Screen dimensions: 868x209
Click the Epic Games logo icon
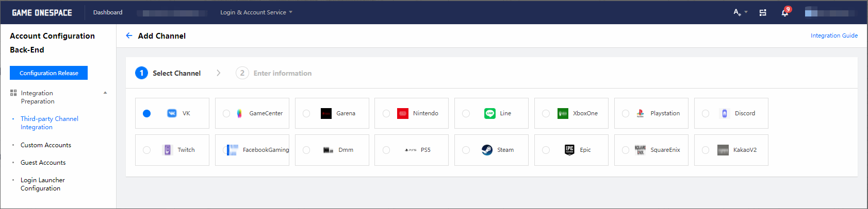pyautogui.click(x=569, y=150)
